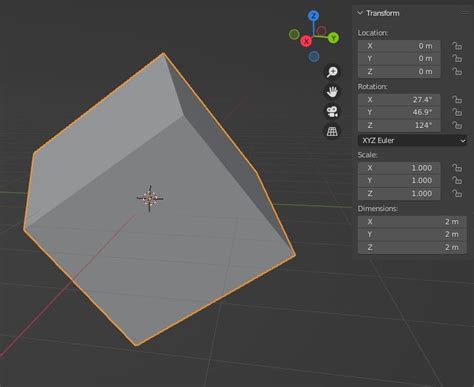Switch perspective/orthographic with grid icon
474x387 pixels.
332,131
